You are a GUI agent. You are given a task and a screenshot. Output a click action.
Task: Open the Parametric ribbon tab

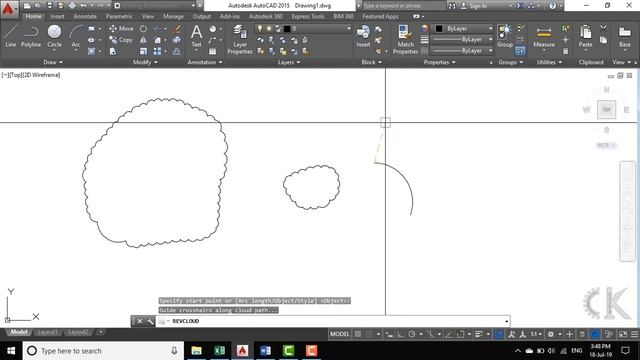[119, 16]
